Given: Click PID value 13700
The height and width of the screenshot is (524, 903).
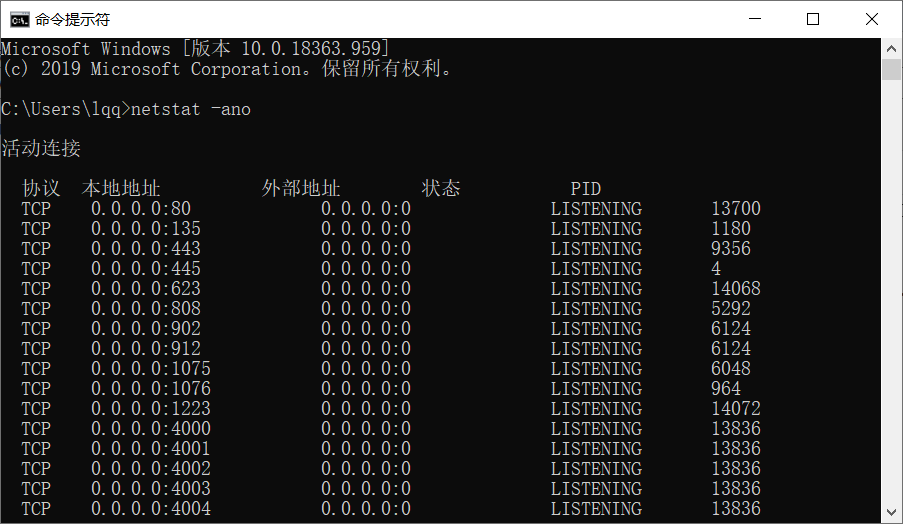Looking at the screenshot, I should pos(736,208).
